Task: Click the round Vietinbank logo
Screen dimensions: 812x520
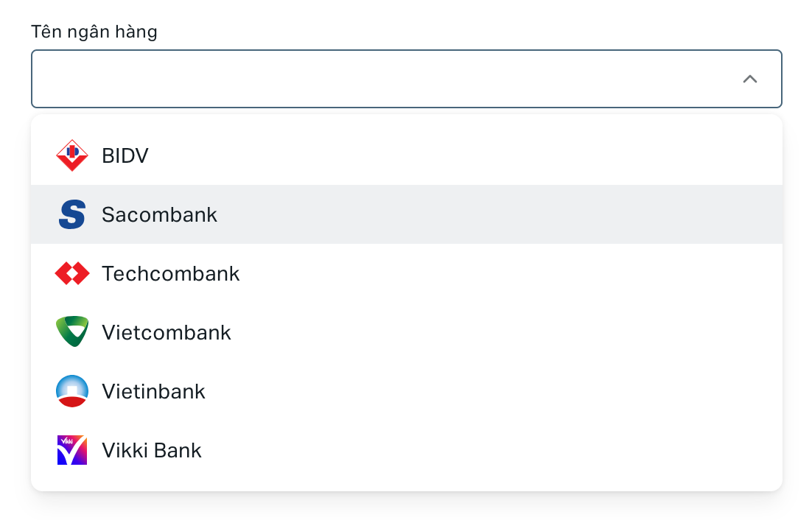Action: [72, 391]
